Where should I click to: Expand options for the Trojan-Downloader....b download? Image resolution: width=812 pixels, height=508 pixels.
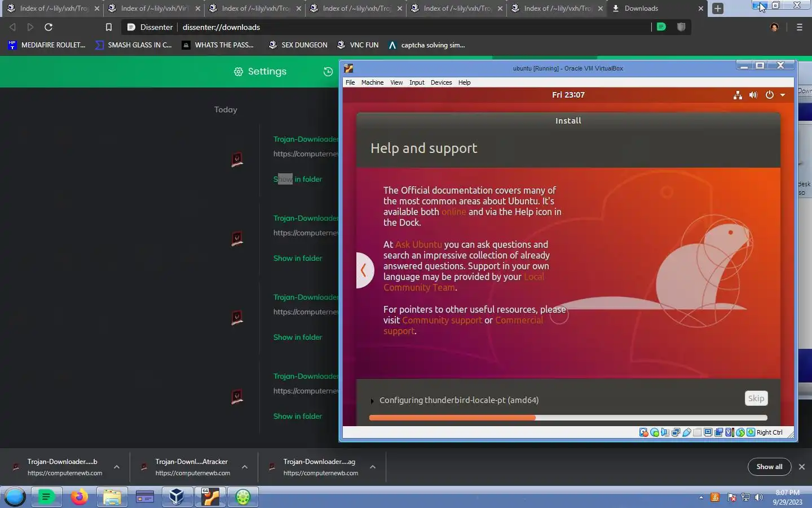tap(117, 467)
